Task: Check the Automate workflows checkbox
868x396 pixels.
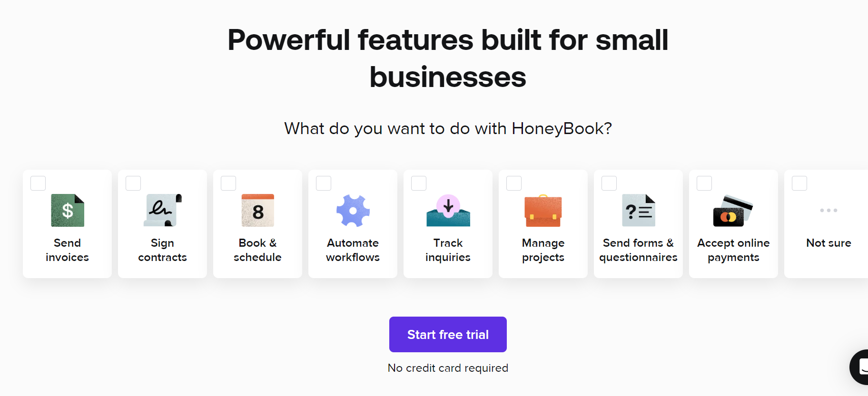Action: tap(323, 183)
